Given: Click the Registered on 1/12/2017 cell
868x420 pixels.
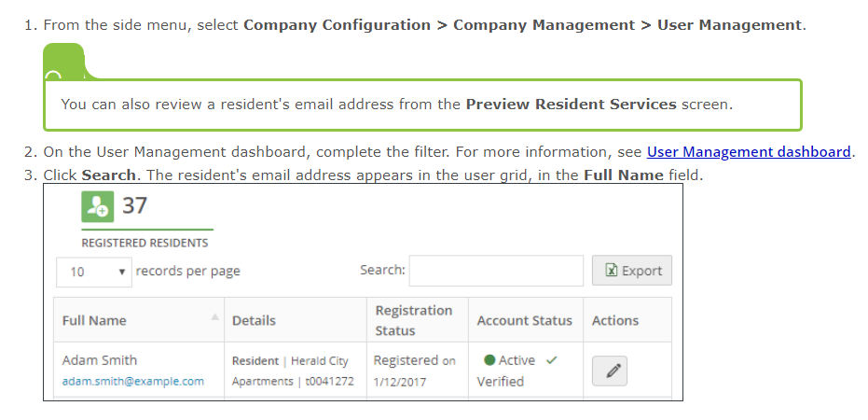Looking at the screenshot, I should pyautogui.click(x=414, y=371).
